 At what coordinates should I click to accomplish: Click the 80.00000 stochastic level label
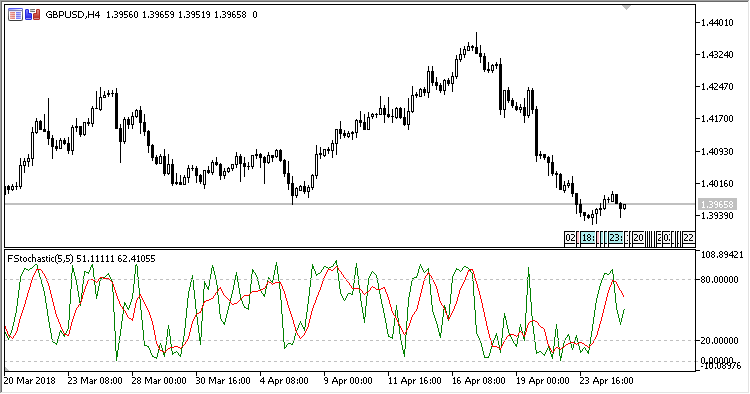tap(719, 279)
